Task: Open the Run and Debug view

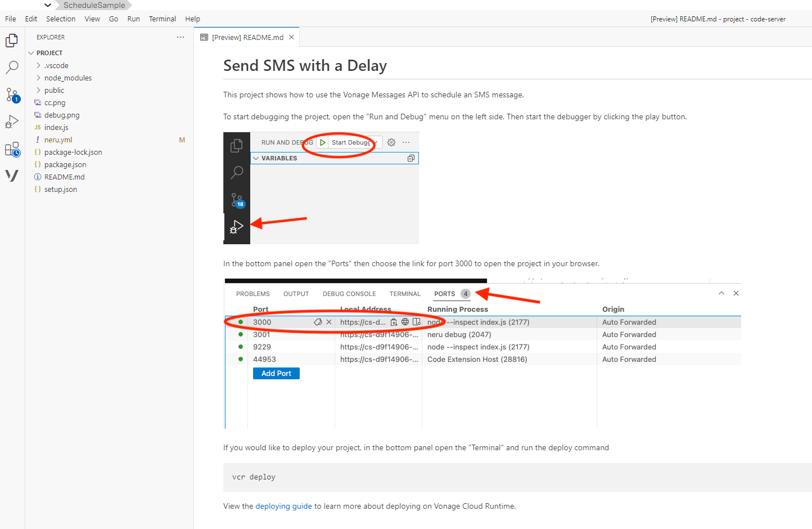Action: pyautogui.click(x=12, y=122)
